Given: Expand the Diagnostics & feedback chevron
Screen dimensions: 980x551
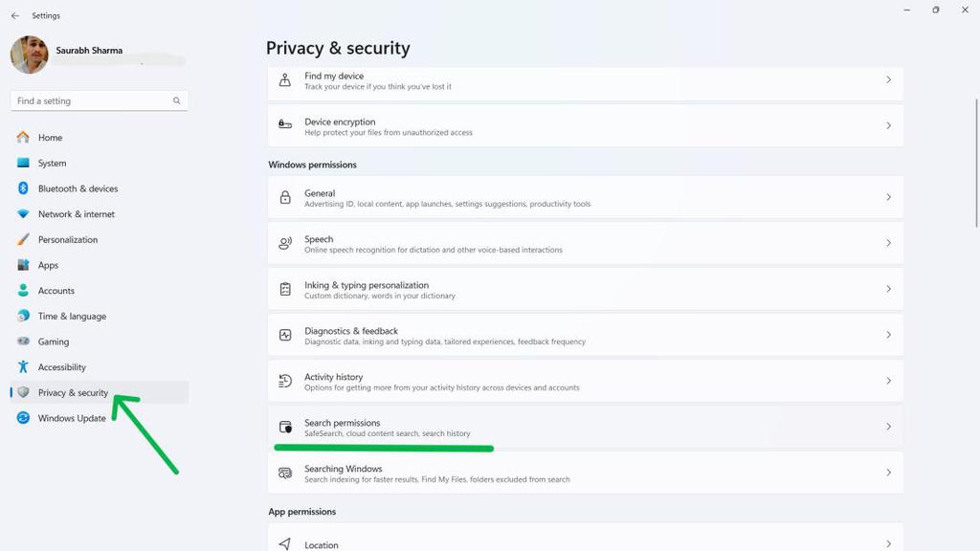Looking at the screenshot, I should 888,335.
